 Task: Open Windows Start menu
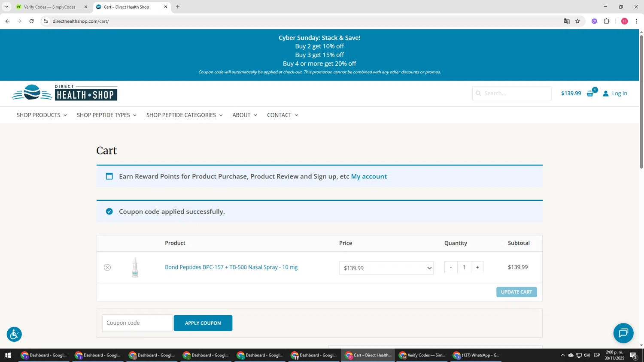click(8, 355)
